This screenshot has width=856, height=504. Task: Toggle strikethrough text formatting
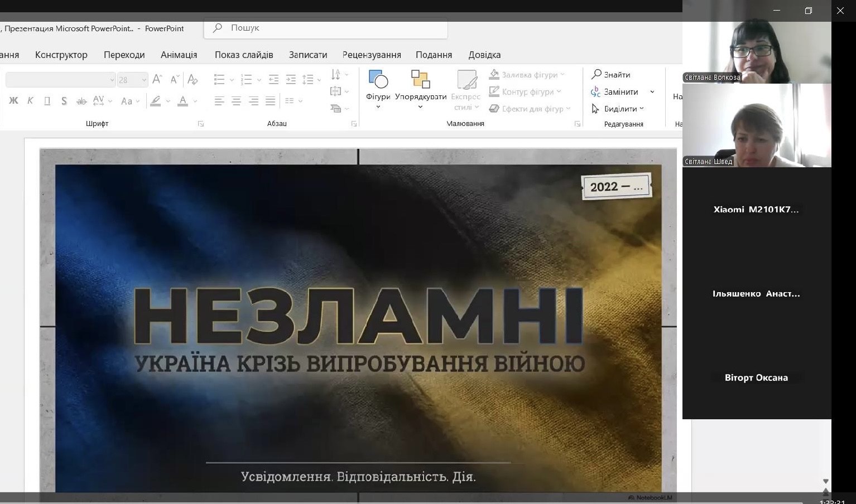81,101
